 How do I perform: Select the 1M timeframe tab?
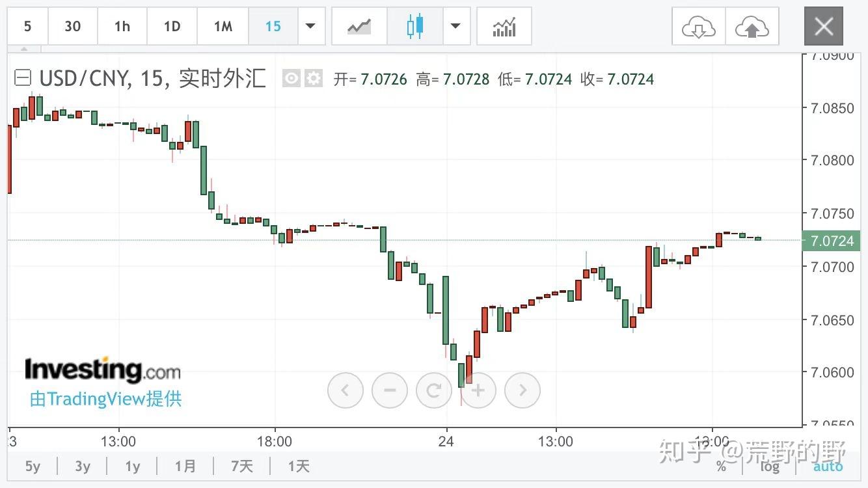[x=222, y=26]
